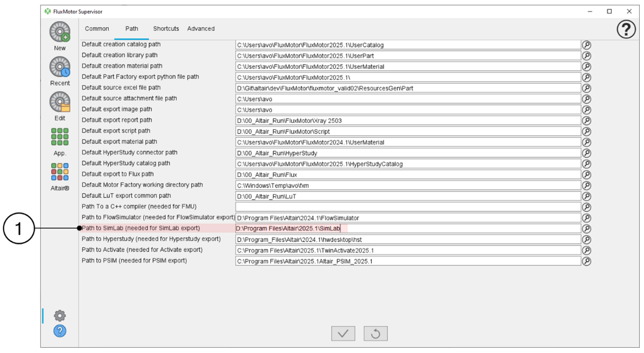Click the 'Default LuT export common path' label
Viewport: 644px width, 353px height.
[x=126, y=196]
